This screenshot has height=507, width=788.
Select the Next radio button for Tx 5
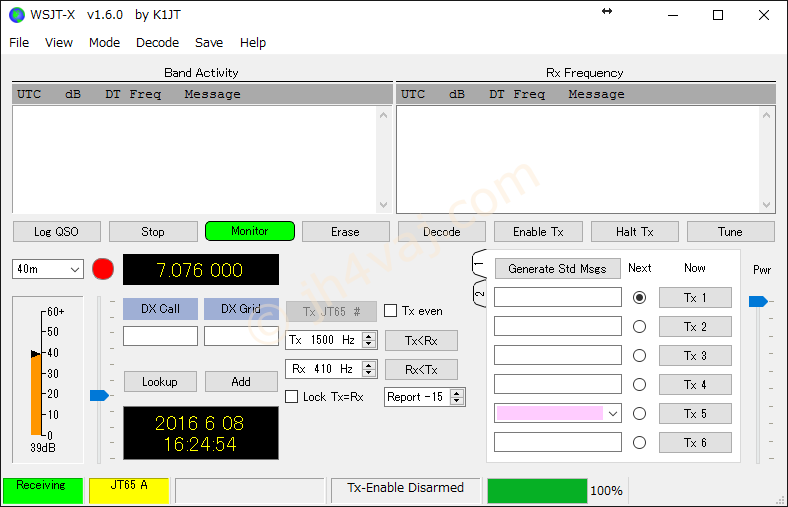point(639,414)
